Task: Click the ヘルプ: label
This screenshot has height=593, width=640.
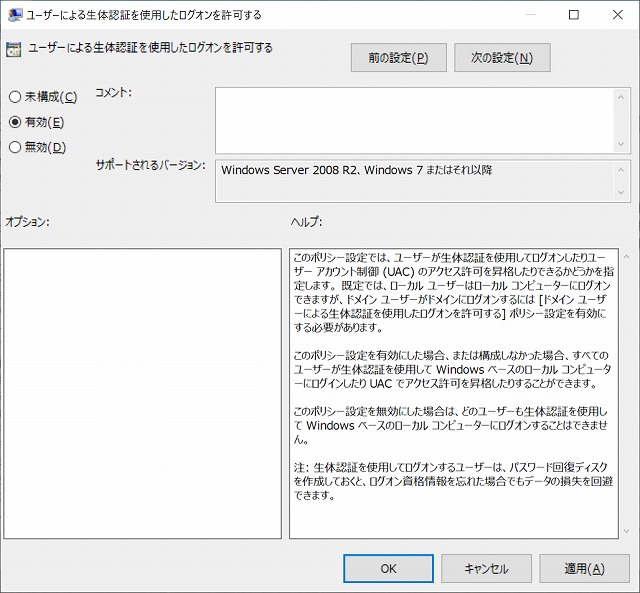Action: tap(307, 222)
